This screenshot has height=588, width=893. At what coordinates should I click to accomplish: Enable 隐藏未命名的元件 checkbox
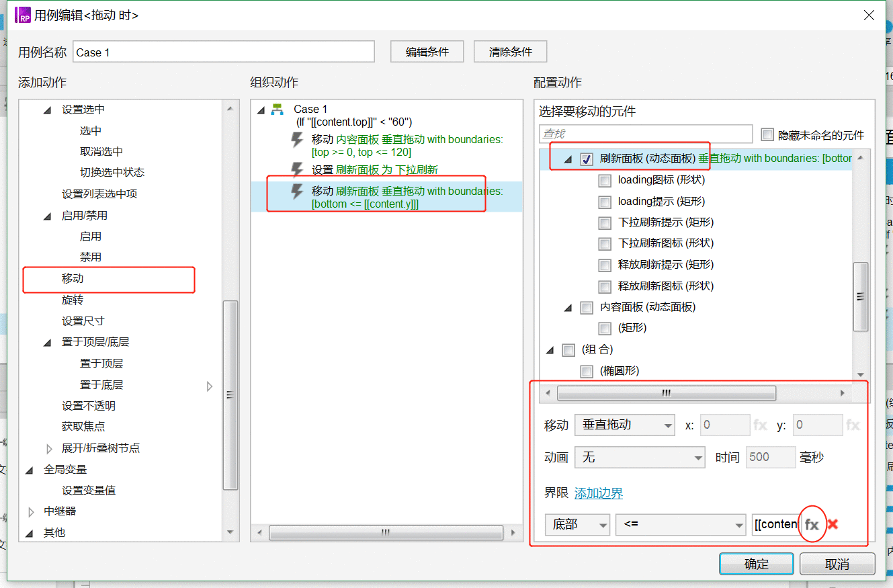click(x=767, y=134)
